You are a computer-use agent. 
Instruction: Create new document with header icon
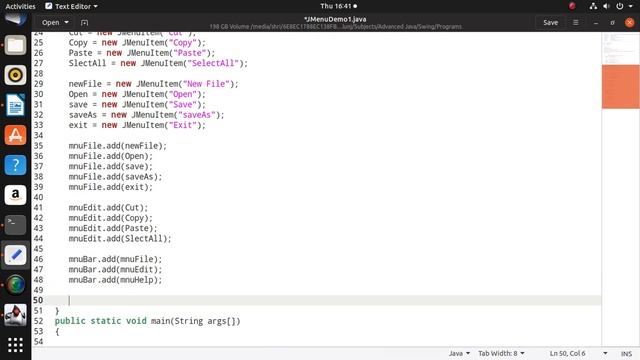84,22
